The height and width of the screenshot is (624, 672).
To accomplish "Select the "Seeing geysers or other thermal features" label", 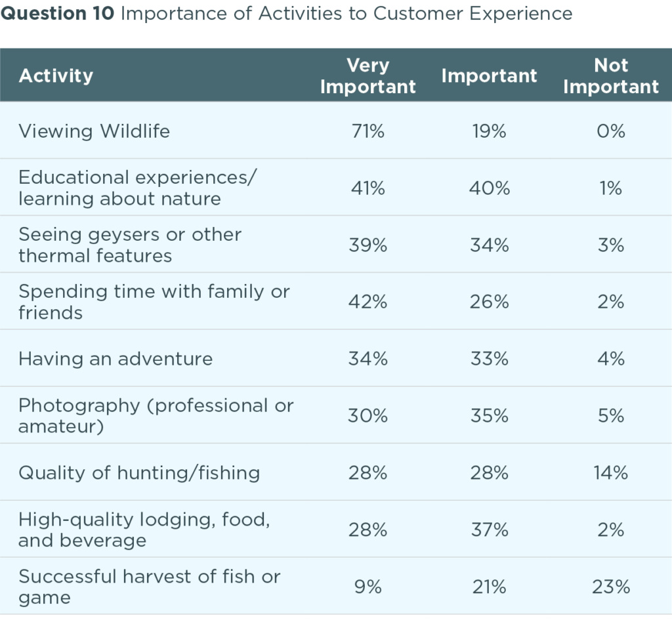I will point(129,245).
